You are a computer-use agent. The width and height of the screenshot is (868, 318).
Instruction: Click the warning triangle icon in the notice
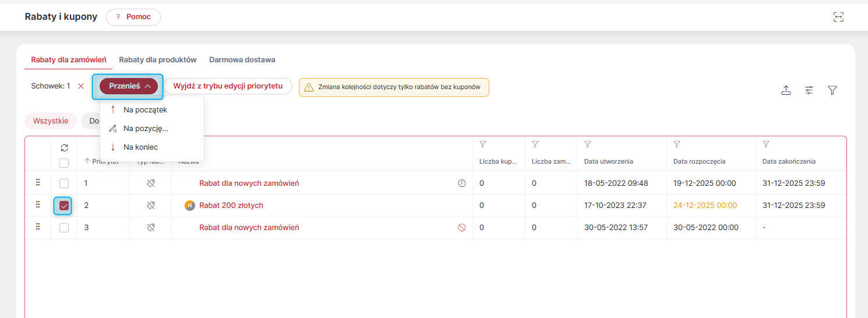click(x=309, y=87)
